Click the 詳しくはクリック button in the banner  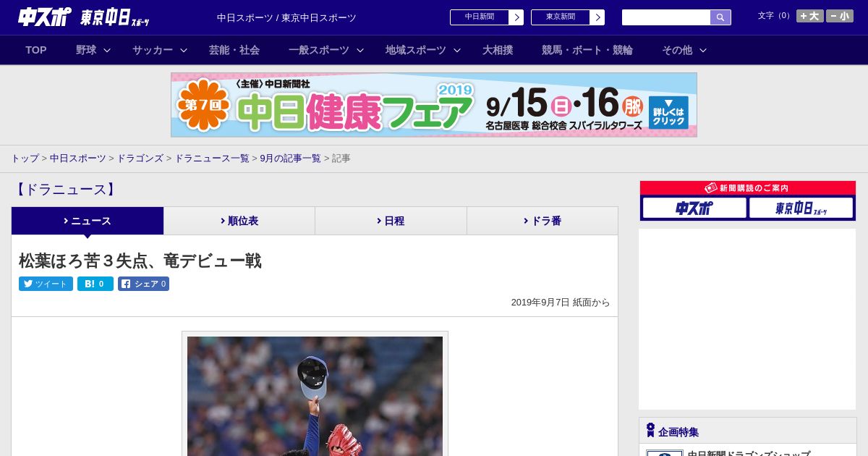(x=668, y=113)
